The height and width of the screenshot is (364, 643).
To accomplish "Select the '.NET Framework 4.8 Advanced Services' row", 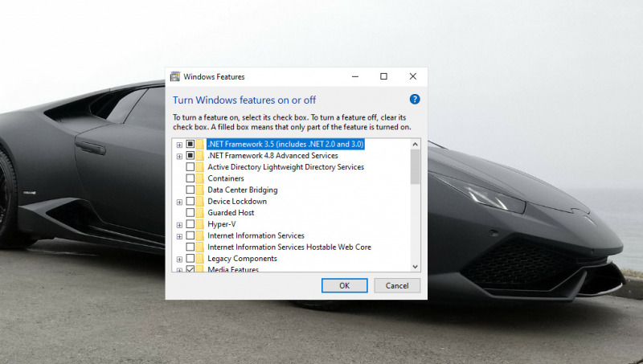I will (x=272, y=155).
